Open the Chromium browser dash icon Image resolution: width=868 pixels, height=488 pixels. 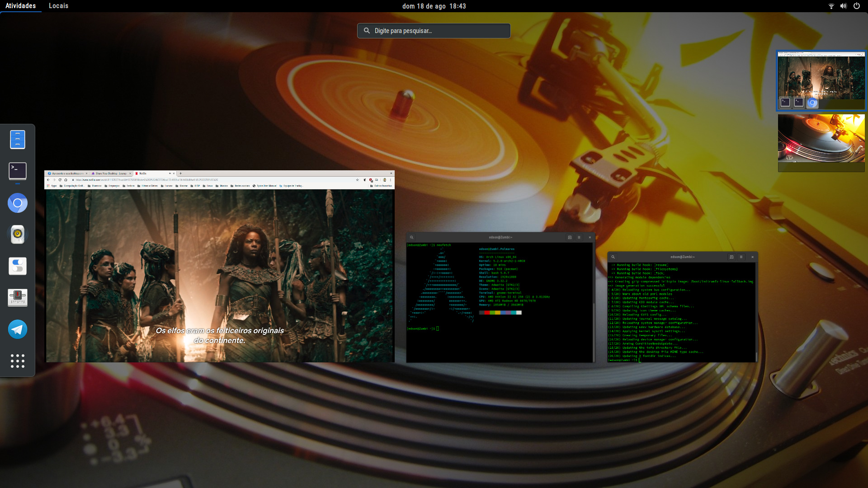tap(17, 203)
